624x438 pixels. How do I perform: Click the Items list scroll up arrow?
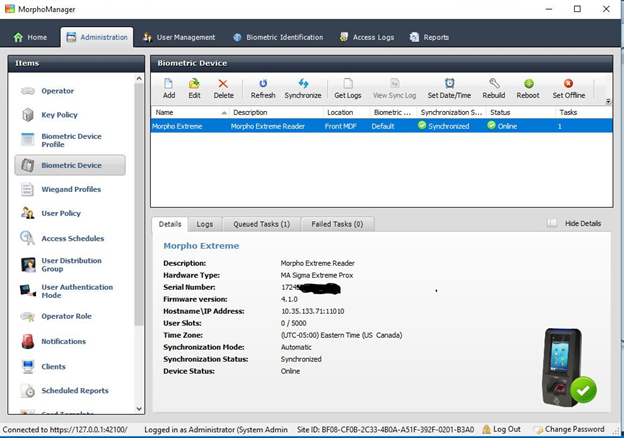coord(139,78)
